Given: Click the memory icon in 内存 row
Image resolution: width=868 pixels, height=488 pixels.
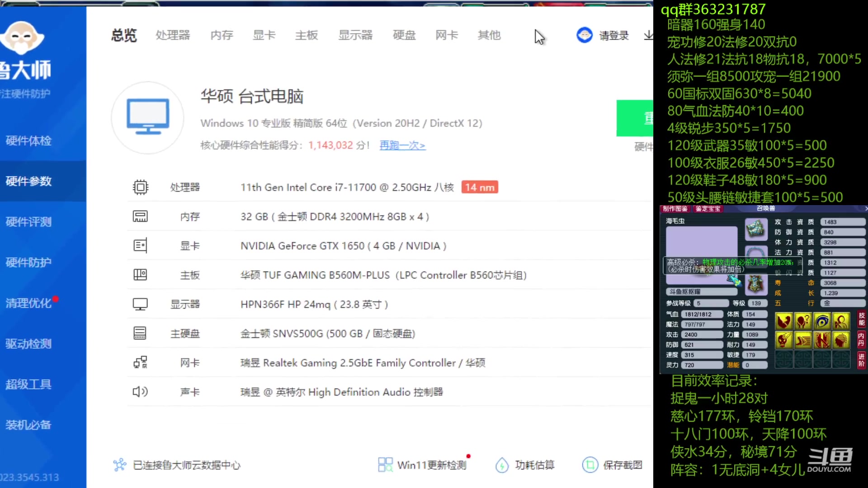Looking at the screenshot, I should [140, 216].
